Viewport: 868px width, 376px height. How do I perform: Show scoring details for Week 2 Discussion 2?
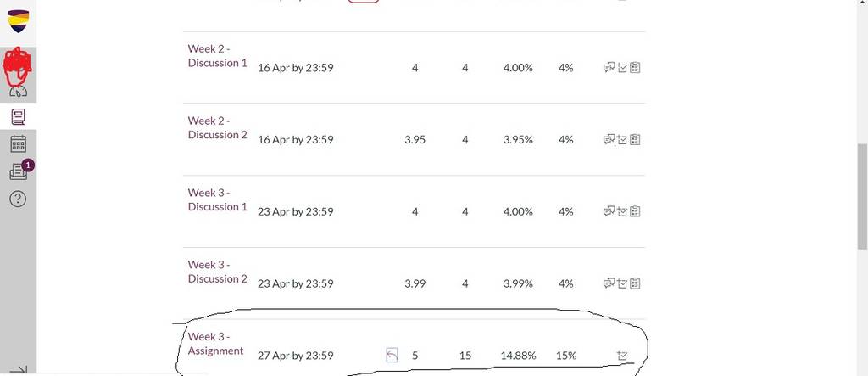(622, 140)
